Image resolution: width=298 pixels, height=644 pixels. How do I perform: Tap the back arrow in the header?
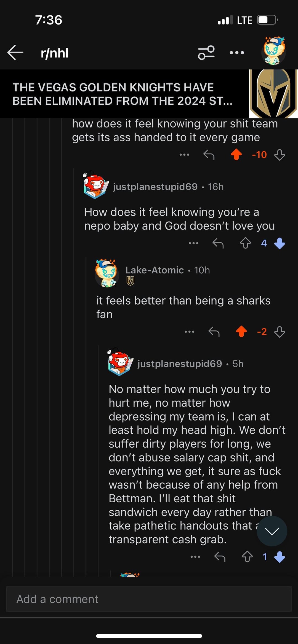click(15, 53)
